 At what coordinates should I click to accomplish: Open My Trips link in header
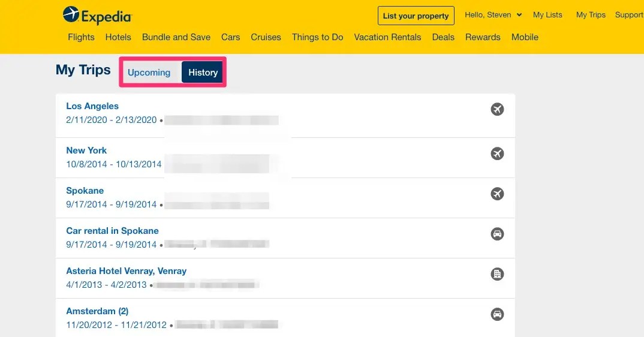pyautogui.click(x=591, y=15)
